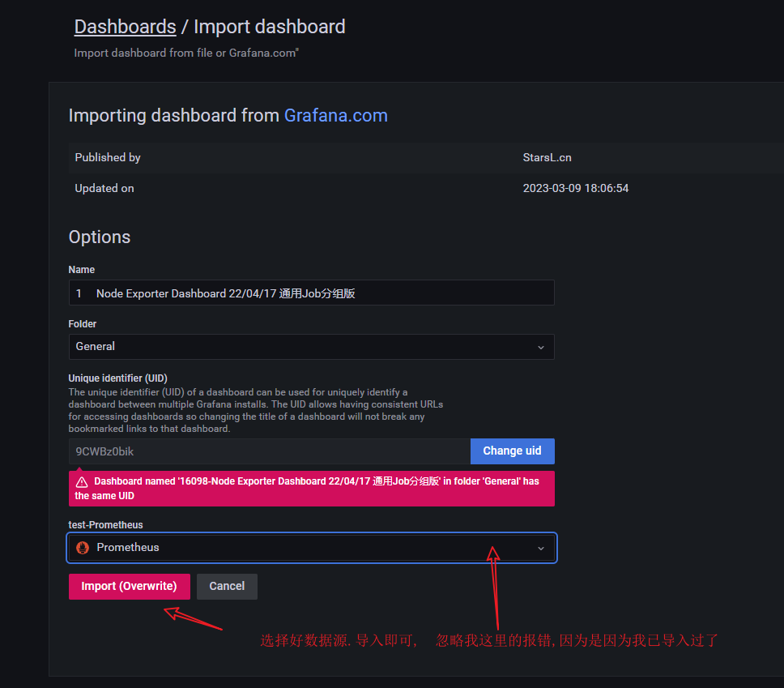Expand Folder dropdown chevron arrow

(x=540, y=348)
